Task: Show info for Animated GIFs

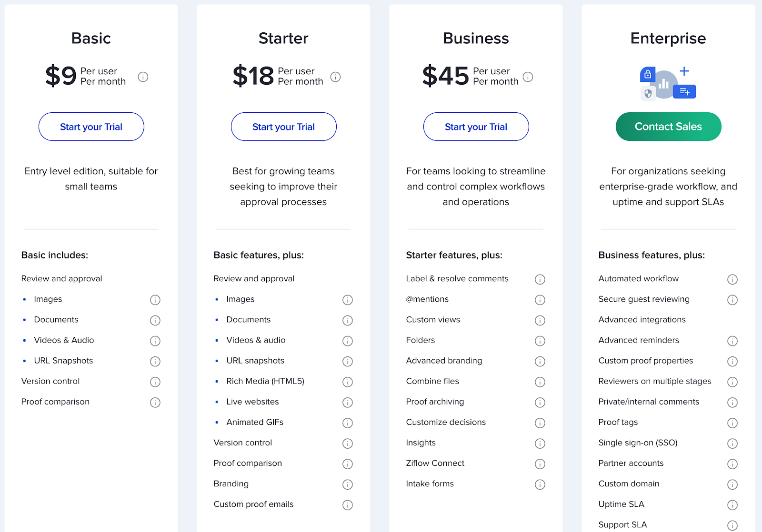Action: [x=347, y=423]
